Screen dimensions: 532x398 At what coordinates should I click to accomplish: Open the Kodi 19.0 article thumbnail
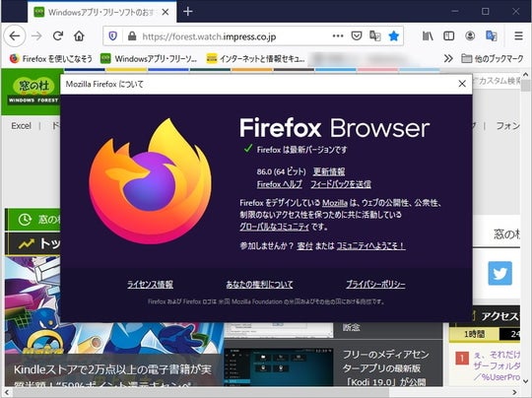[279, 366]
